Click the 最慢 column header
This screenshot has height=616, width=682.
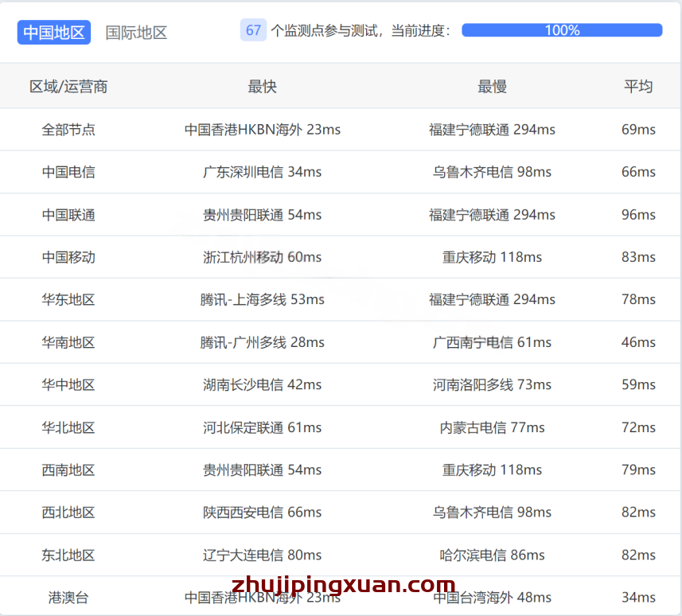tap(492, 87)
